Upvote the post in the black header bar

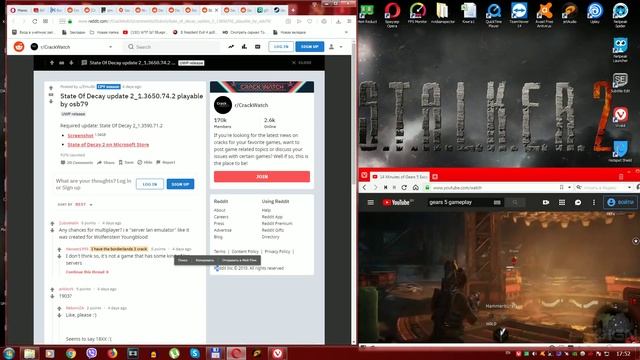pyautogui.click(x=52, y=63)
